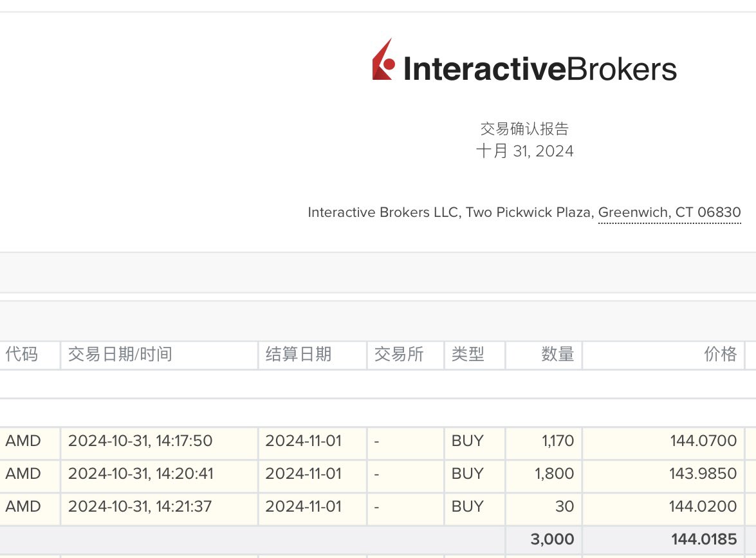Image resolution: width=756 pixels, height=558 pixels.
Task: Select AMD symbol in the 14:20:41 row
Action: tap(23, 474)
